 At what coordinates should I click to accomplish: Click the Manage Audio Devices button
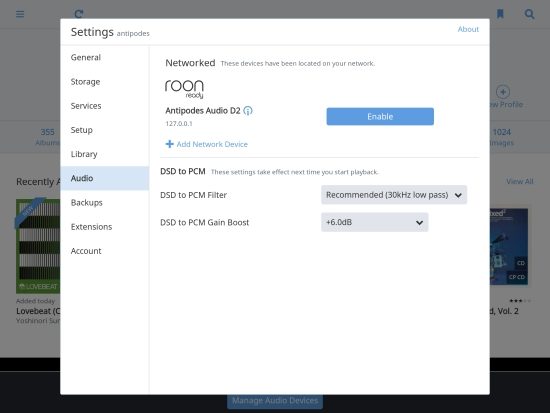(x=275, y=401)
